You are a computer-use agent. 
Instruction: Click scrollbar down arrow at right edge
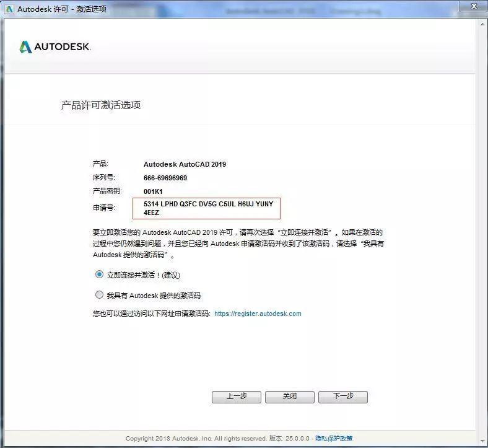[x=482, y=441]
